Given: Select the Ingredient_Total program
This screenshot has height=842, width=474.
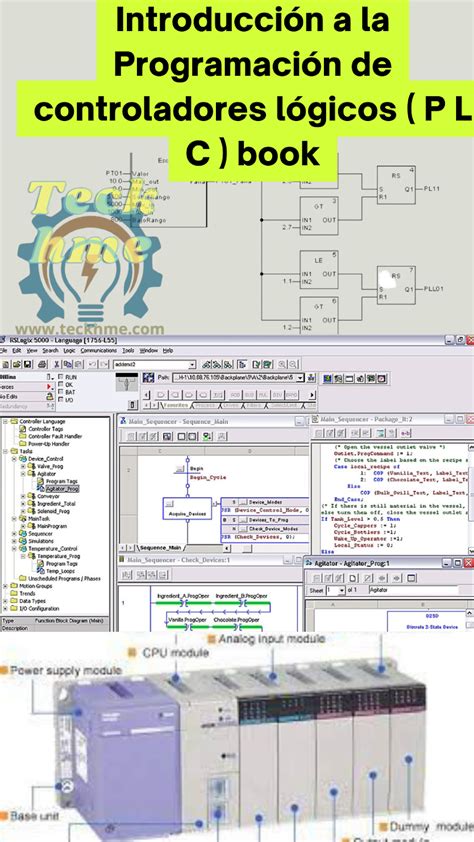Looking at the screenshot, I should pyautogui.click(x=56, y=504).
